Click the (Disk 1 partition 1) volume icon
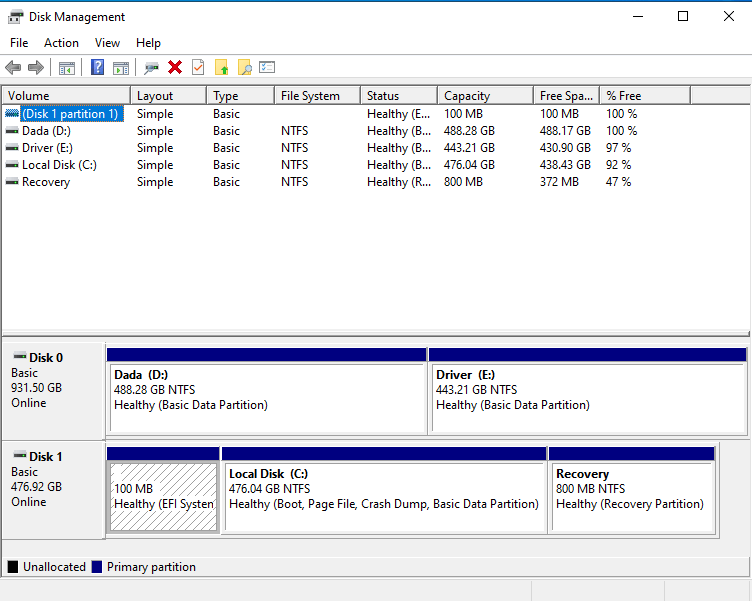752x601 pixels. [12, 114]
